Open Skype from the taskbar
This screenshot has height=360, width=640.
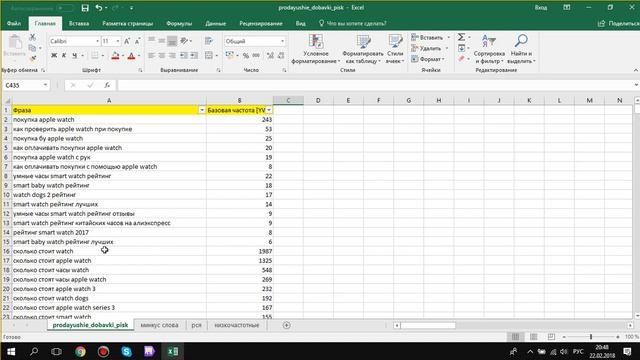(x=127, y=351)
